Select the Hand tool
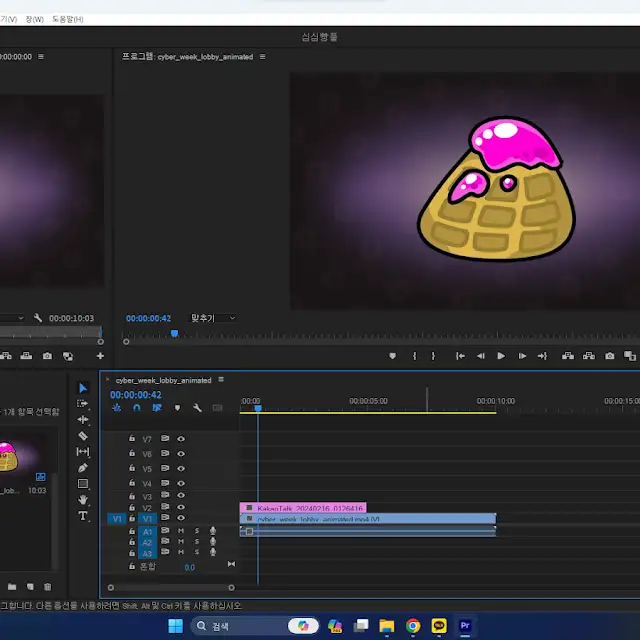Screen dimensions: 640x640 (83, 500)
